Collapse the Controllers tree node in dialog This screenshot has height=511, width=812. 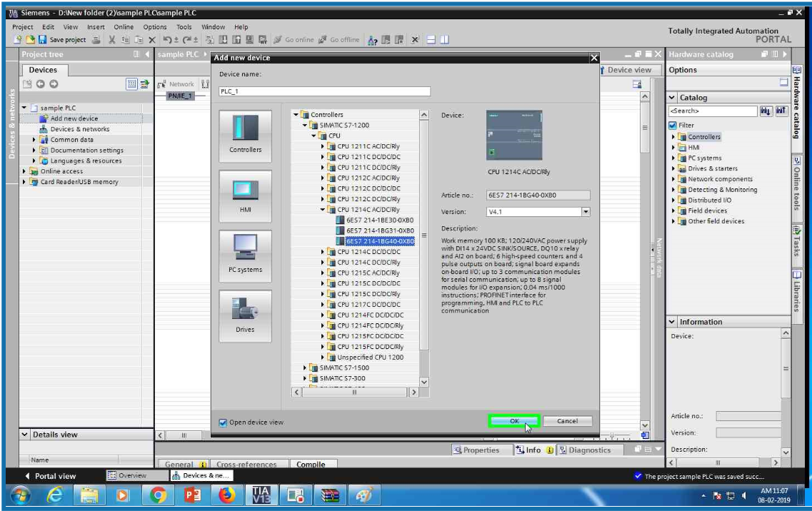click(x=296, y=114)
